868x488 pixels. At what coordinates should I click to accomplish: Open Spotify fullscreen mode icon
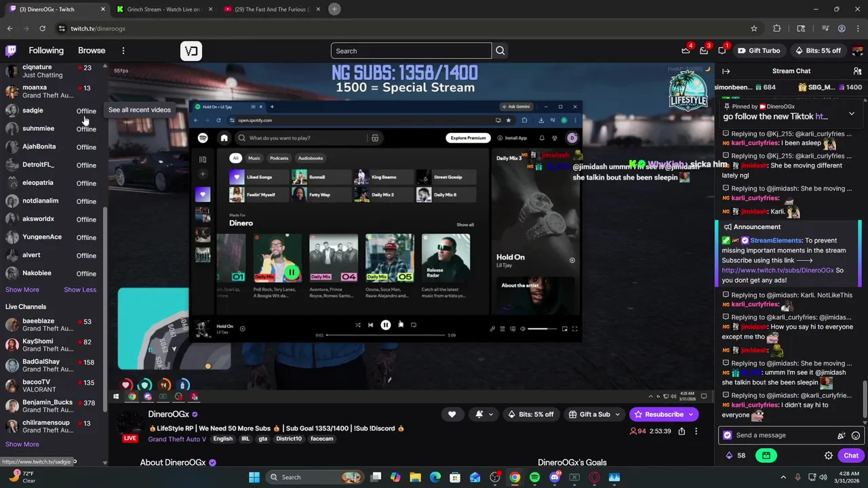click(574, 329)
